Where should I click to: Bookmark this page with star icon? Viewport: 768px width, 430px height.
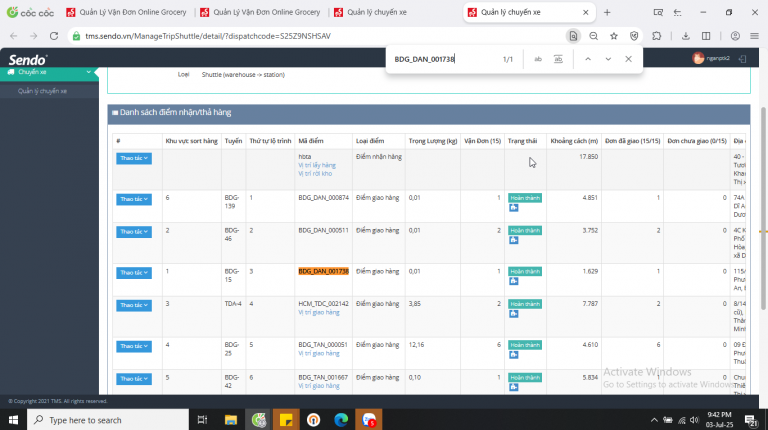click(614, 36)
